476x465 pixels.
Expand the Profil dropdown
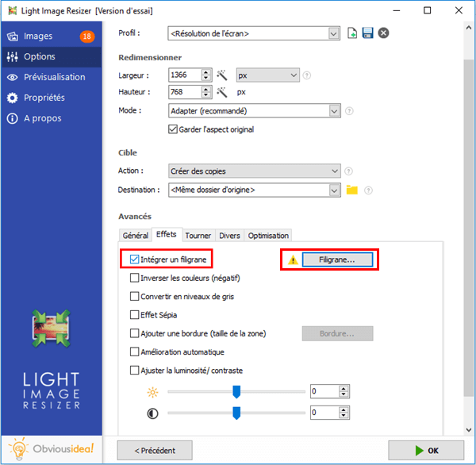[x=334, y=33]
